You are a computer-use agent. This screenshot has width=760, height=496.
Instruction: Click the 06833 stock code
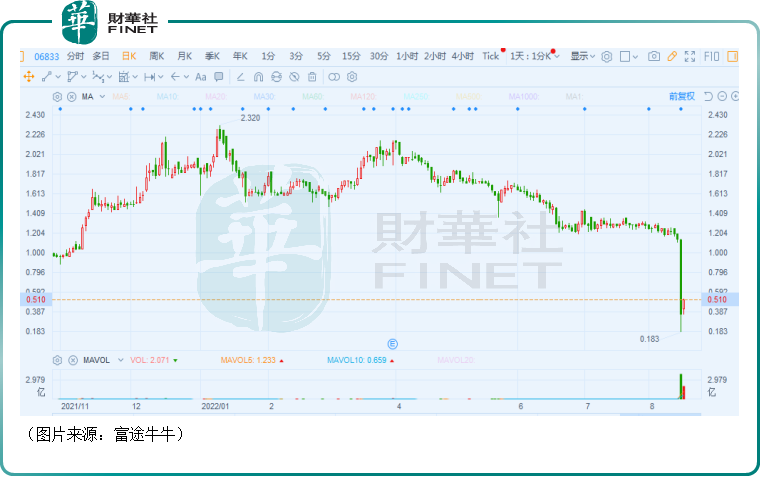pos(45,56)
